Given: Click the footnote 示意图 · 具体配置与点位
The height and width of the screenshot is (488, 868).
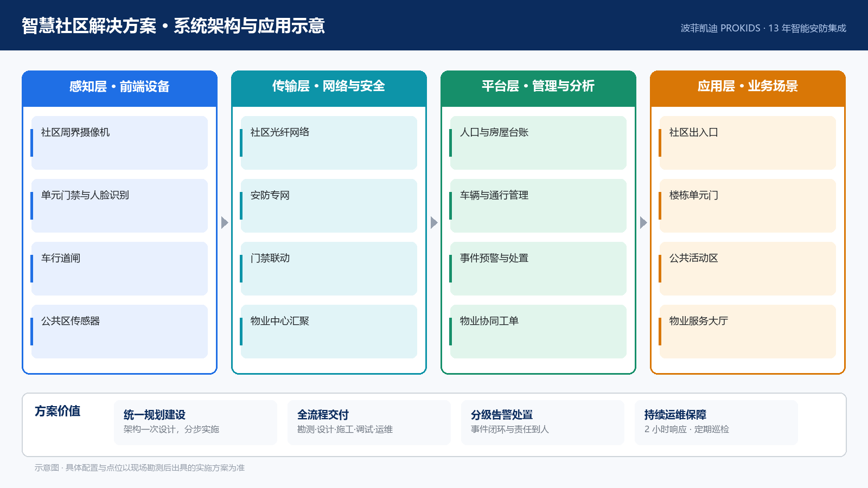Looking at the screenshot, I should [139, 467].
